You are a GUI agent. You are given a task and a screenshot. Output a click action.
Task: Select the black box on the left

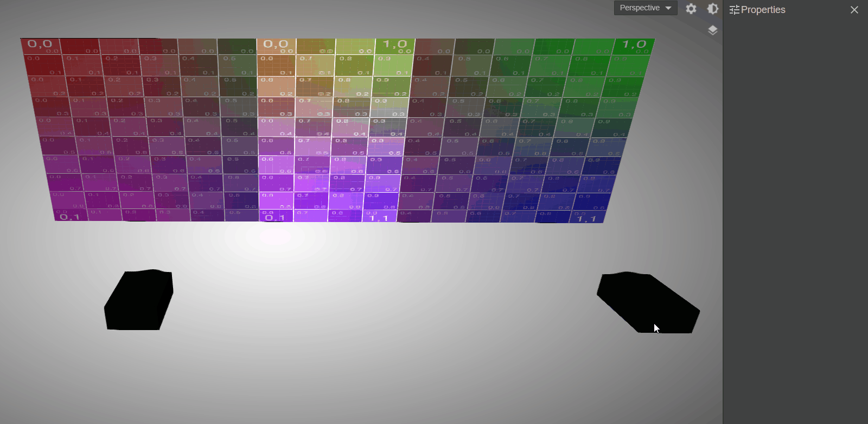pos(139,300)
